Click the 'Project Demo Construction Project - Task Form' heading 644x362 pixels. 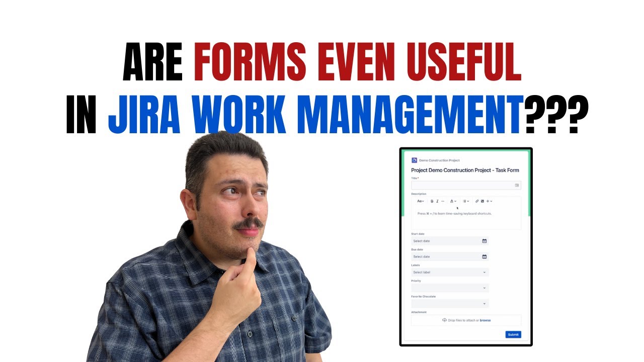coord(465,170)
